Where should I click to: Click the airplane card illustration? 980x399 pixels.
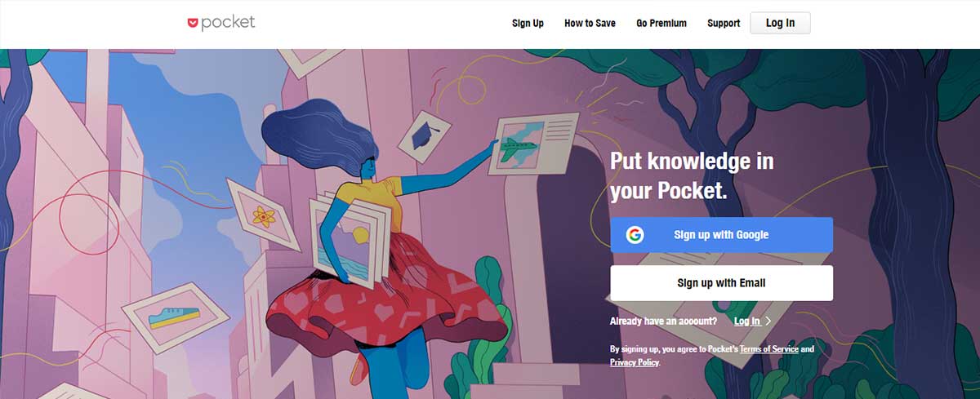coord(532,144)
